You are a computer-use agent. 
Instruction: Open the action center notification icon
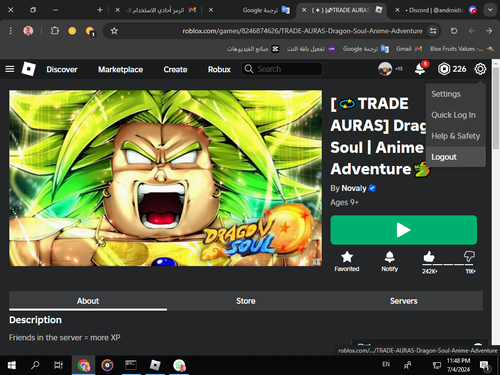click(x=485, y=366)
